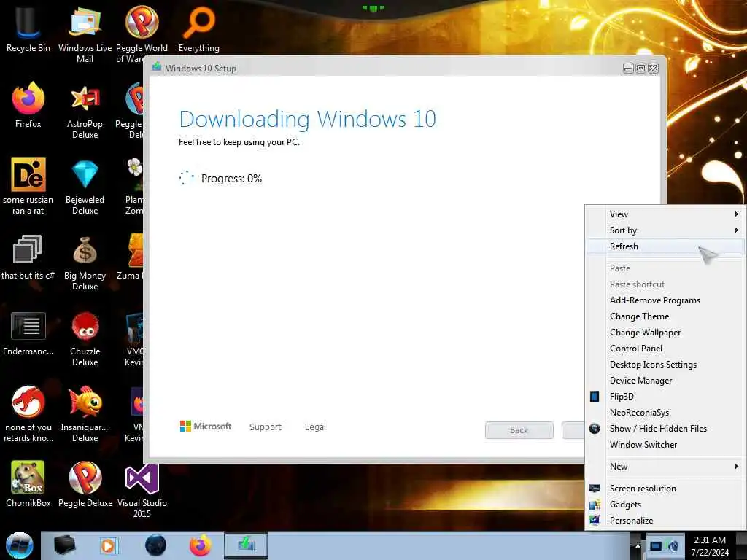Open Gadgets menu entry
This screenshot has width=747, height=560.
(665, 505)
